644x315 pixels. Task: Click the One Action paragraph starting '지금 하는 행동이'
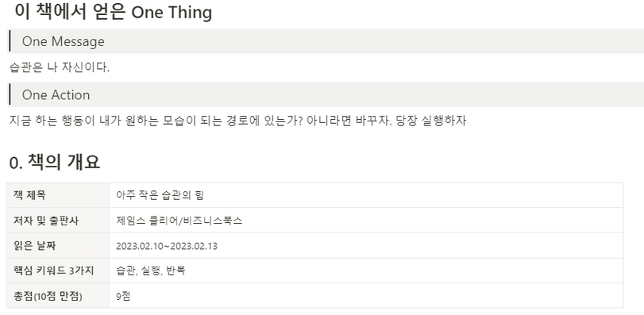[237, 121]
